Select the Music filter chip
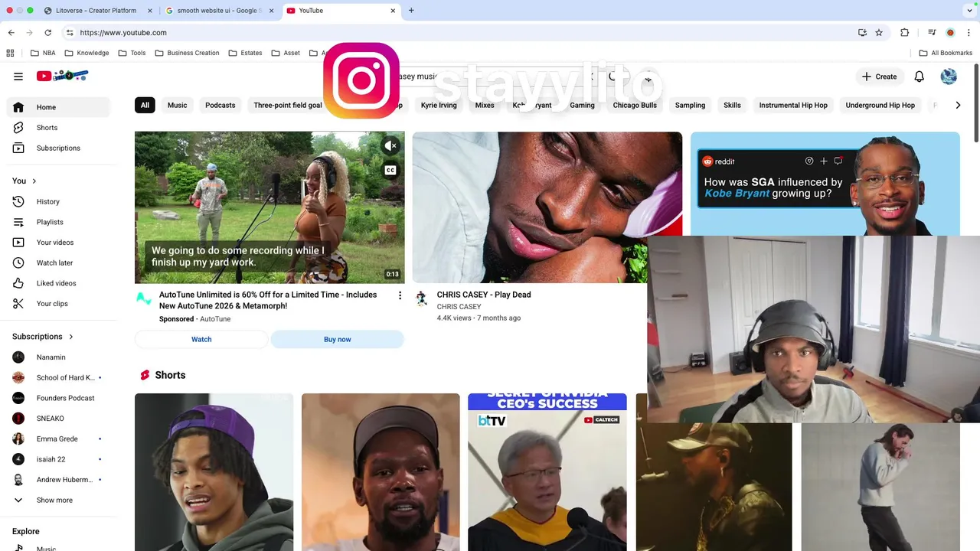 click(177, 105)
